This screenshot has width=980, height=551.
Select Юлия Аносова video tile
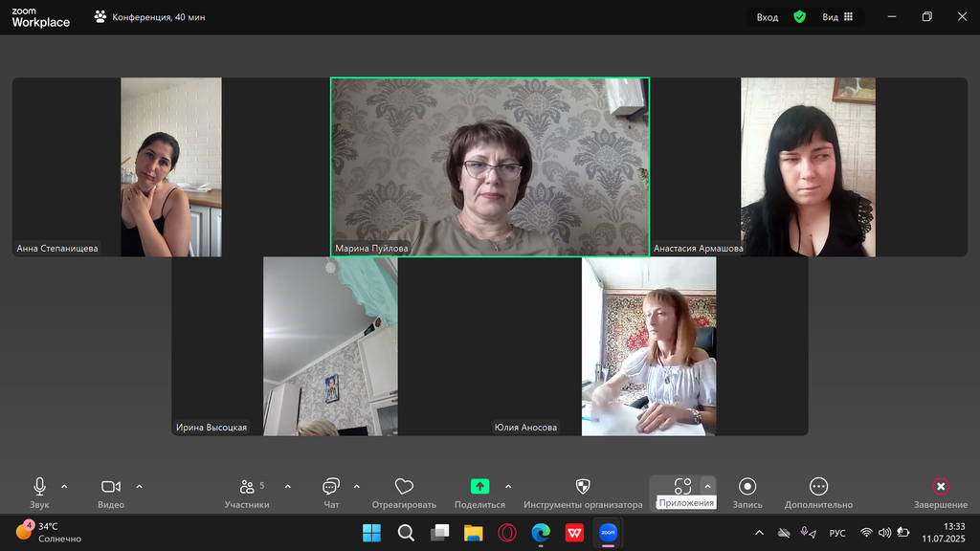pyautogui.click(x=649, y=346)
